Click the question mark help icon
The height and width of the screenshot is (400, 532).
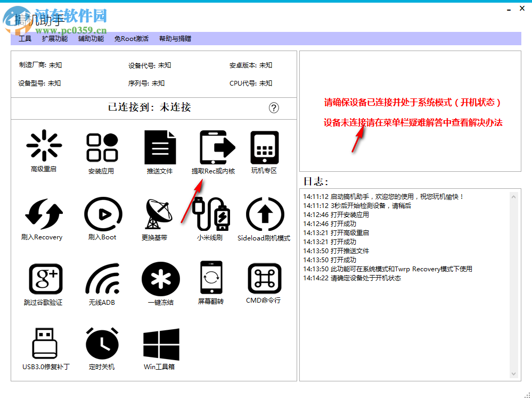click(274, 108)
